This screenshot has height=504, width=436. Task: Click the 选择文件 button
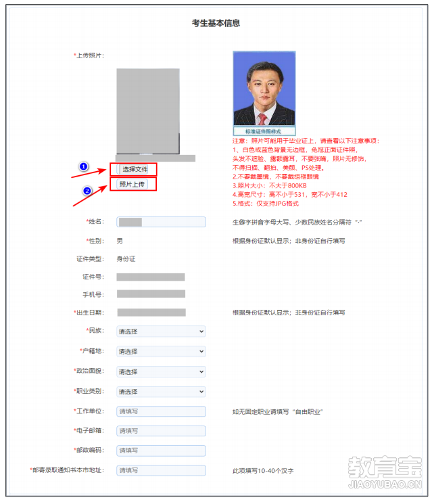[x=134, y=169]
